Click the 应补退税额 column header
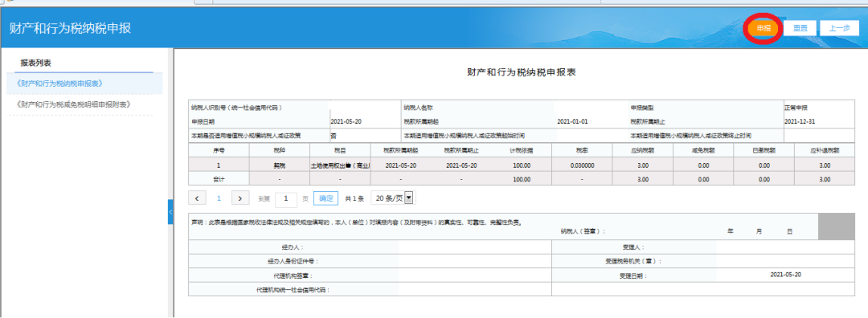The height and width of the screenshot is (318, 868). coord(825,150)
